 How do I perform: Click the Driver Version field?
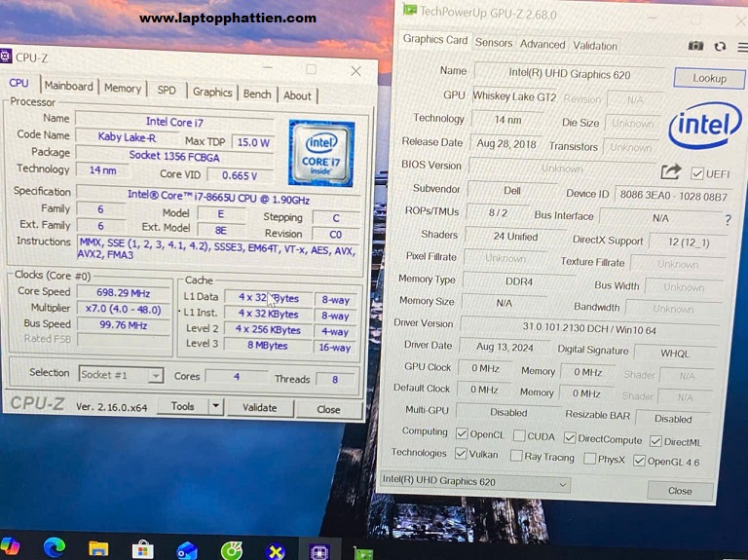589,328
